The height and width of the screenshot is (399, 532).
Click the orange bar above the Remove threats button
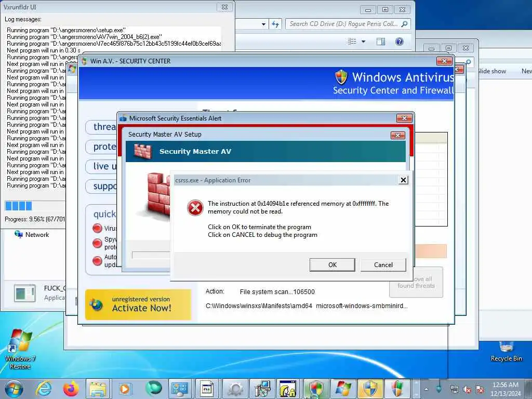(431, 251)
